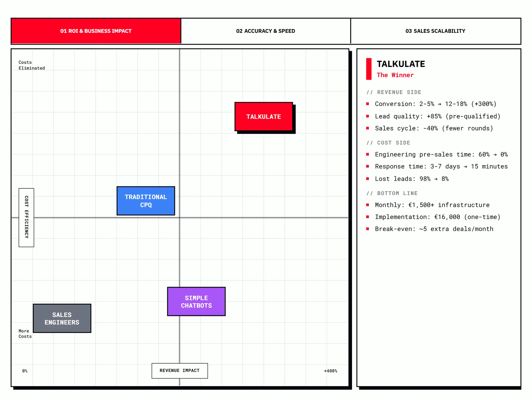Click 'Conversion: 2-5% → 12-18% (+300%)' line
The image size is (532, 399).
436,104
